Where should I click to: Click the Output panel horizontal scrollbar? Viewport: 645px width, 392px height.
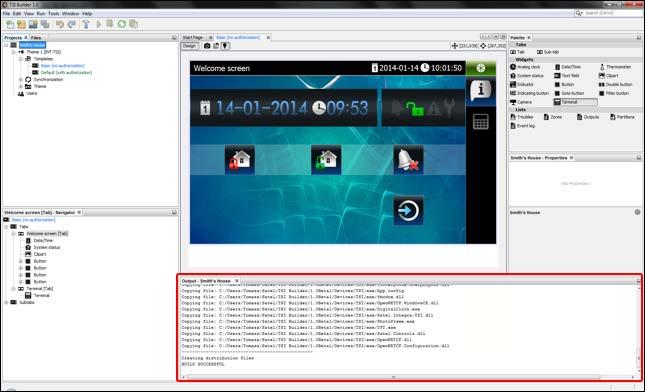393,377
